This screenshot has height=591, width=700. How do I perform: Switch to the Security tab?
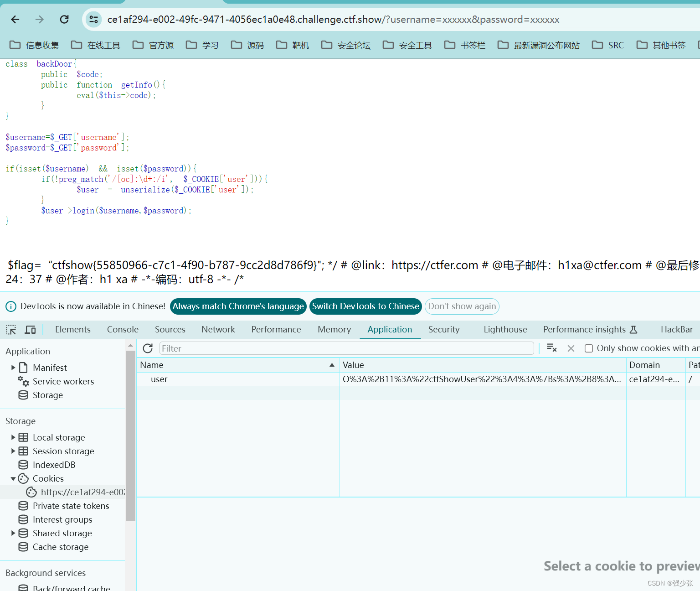click(444, 330)
